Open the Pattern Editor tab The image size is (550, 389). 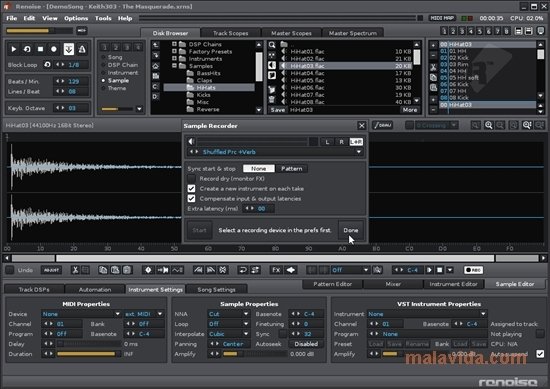pyautogui.click(x=333, y=284)
